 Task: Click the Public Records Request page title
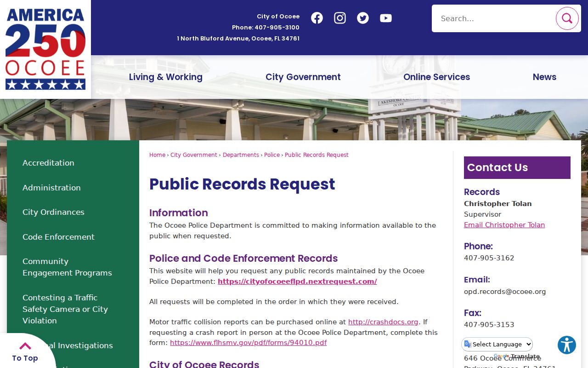point(242,184)
